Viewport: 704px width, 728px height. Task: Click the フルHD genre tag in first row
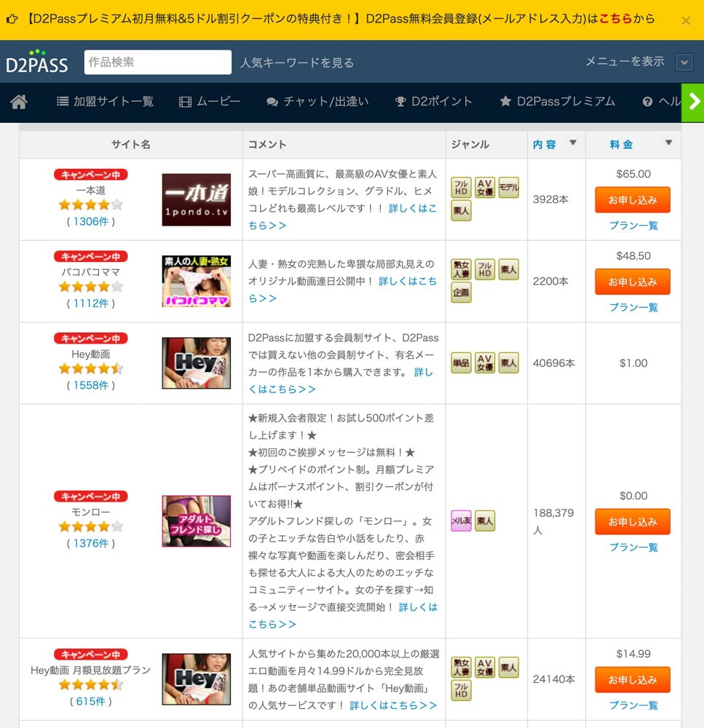[461, 187]
